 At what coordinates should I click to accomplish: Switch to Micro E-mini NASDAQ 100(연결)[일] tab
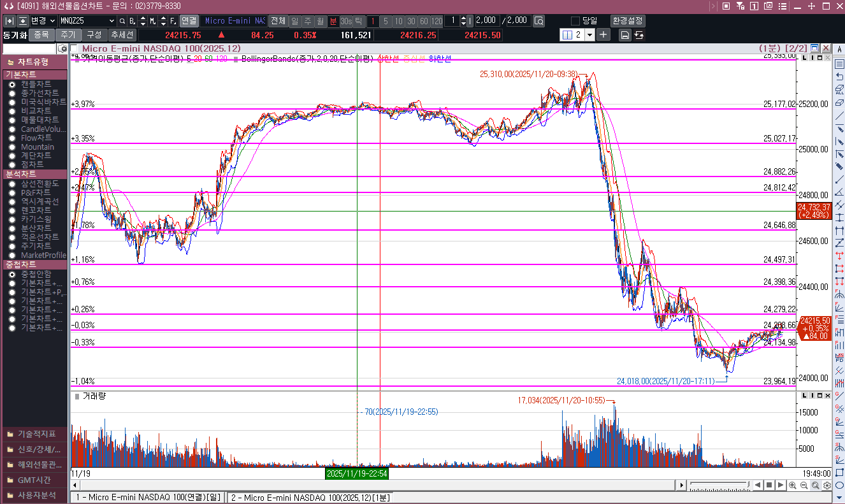(x=147, y=497)
